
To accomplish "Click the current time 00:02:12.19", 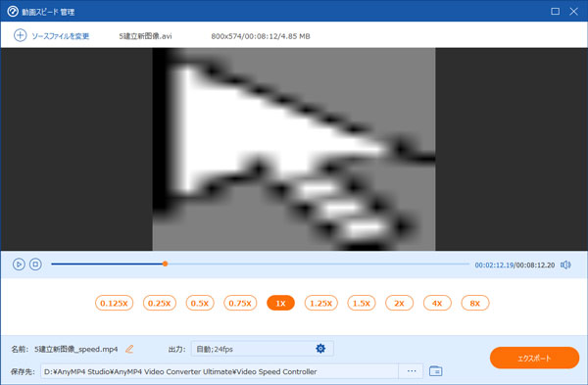I will pyautogui.click(x=494, y=265).
